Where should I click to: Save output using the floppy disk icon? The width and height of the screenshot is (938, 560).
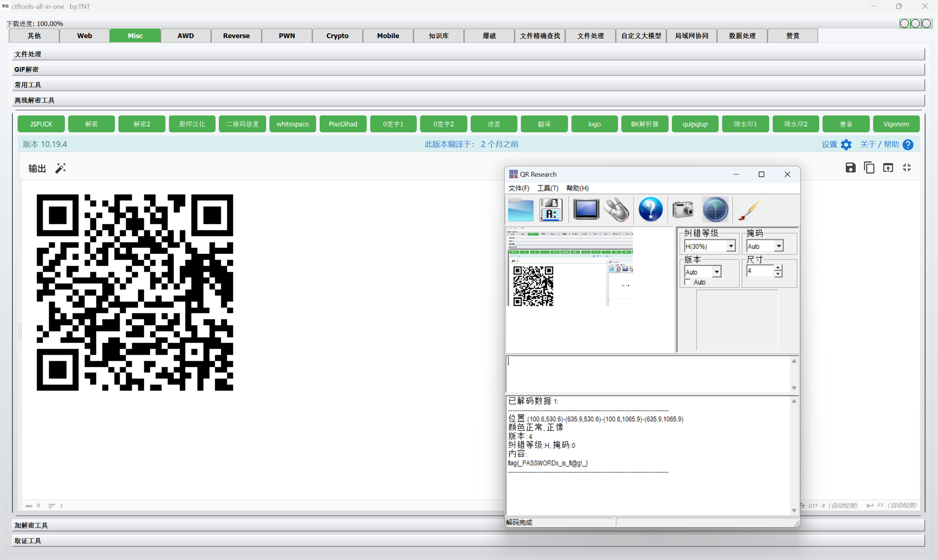[x=850, y=167]
